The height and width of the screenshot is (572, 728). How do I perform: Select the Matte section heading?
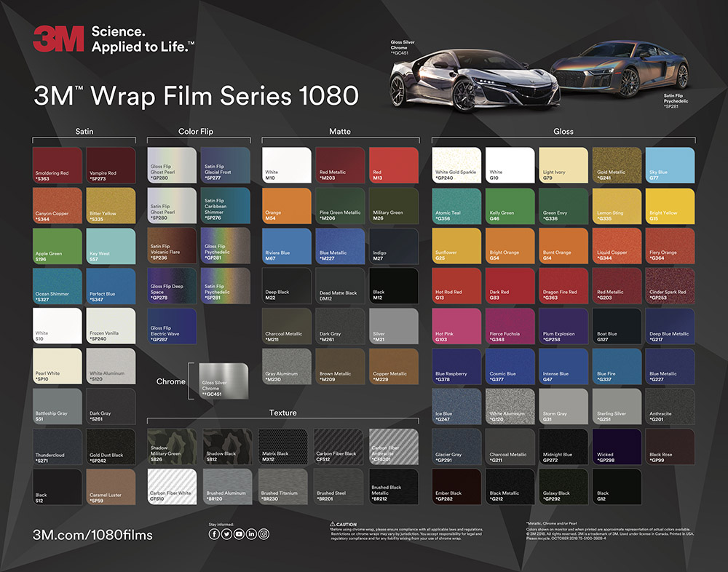coord(340,132)
